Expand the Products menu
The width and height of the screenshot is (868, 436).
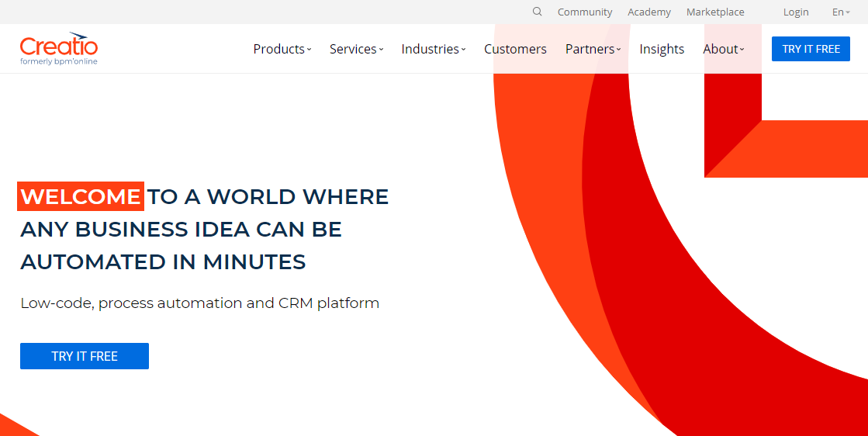click(282, 49)
